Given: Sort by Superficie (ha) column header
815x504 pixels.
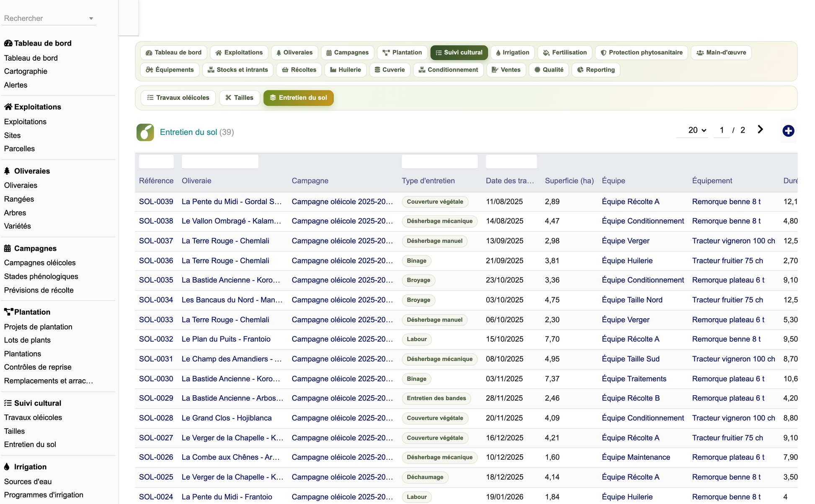Looking at the screenshot, I should pos(569,181).
